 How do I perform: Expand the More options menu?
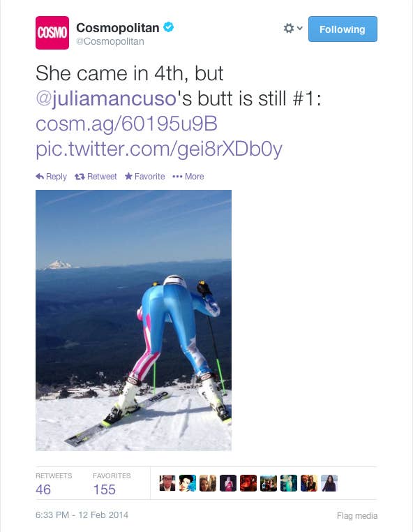click(x=188, y=177)
